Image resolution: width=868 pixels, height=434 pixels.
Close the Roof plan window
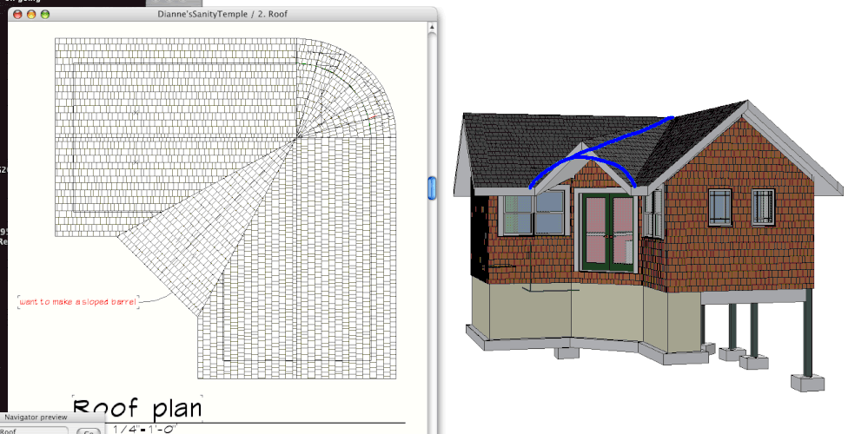point(17,15)
